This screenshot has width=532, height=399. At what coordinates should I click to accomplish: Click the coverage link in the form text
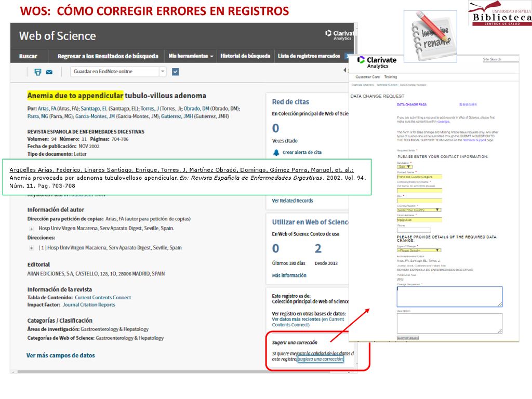(x=443, y=122)
